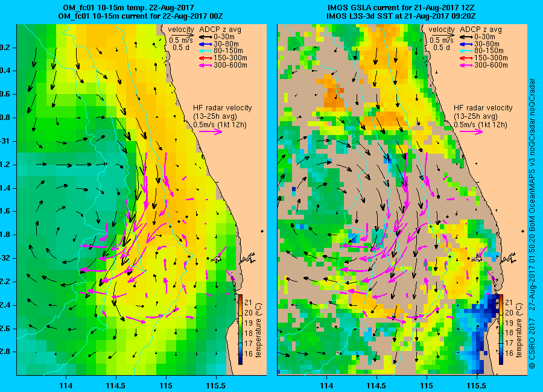Click the magenta HF radar arrow in IMOS panel
Viewport: 543px width, 392px height.
click(x=471, y=131)
